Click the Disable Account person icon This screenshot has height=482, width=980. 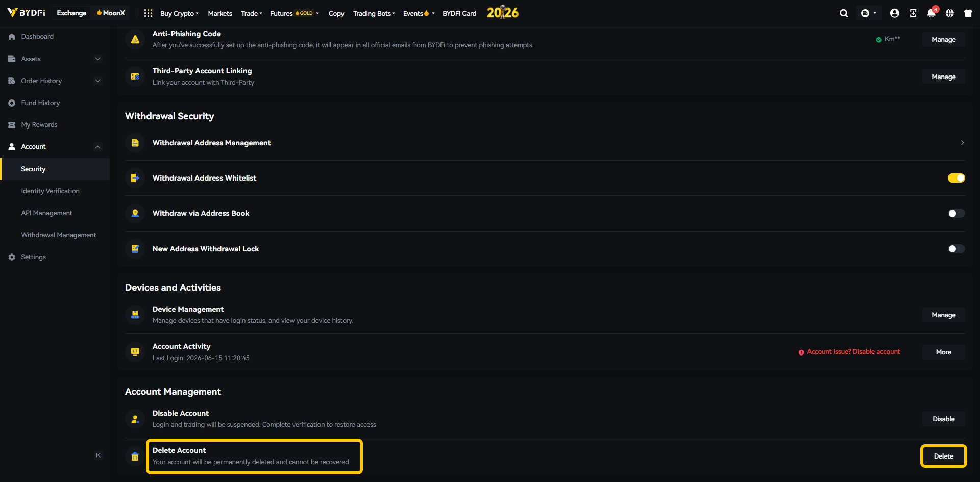pyautogui.click(x=135, y=419)
